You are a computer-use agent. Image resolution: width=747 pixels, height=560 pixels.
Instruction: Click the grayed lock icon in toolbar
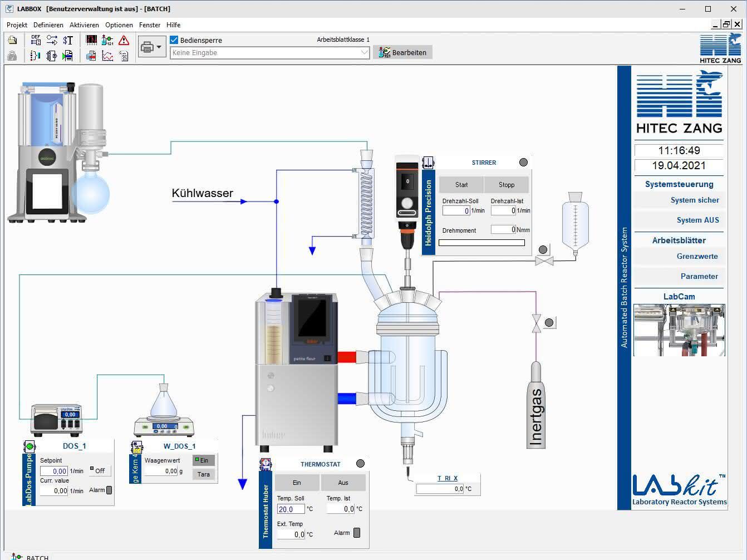12,56
